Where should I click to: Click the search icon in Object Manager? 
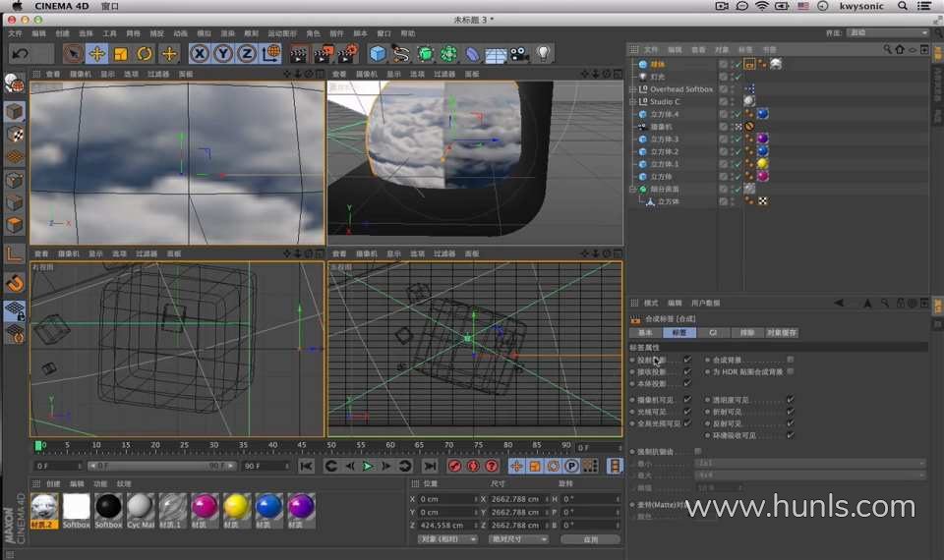887,49
